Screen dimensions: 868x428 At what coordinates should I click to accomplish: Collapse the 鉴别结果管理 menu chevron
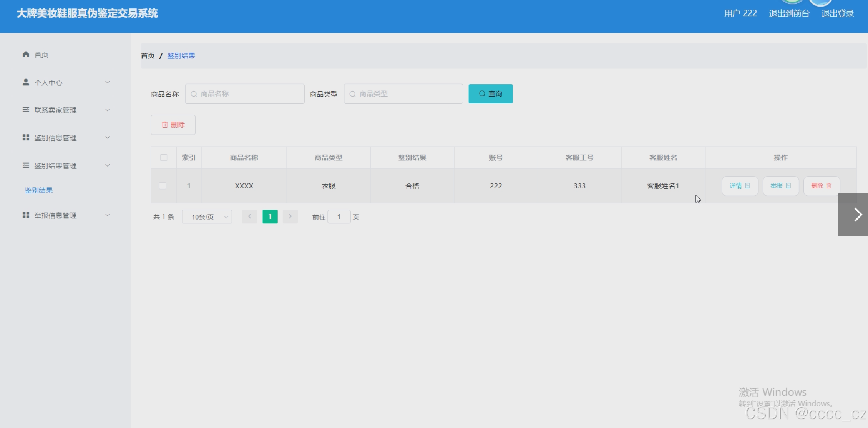pos(108,165)
